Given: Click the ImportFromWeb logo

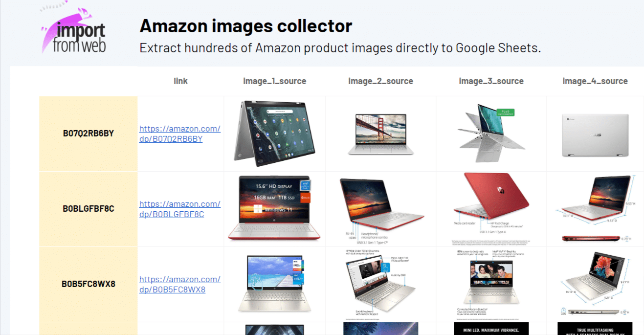Looking at the screenshot, I should (73, 28).
